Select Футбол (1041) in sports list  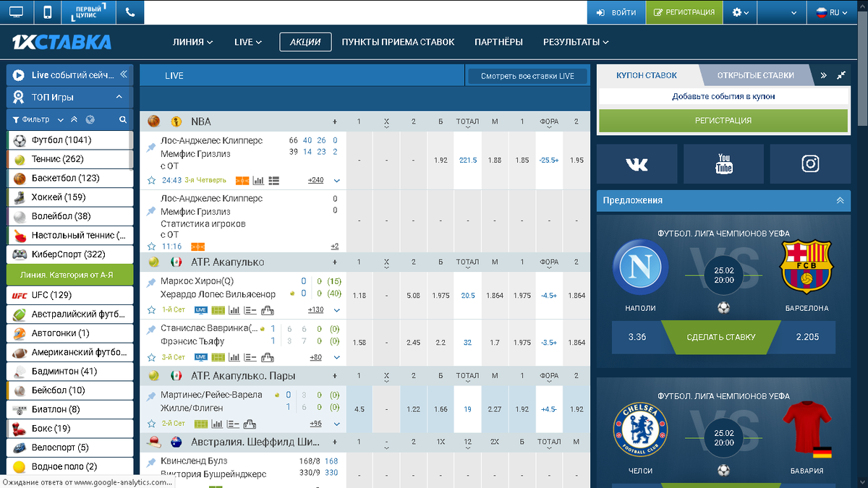point(70,140)
